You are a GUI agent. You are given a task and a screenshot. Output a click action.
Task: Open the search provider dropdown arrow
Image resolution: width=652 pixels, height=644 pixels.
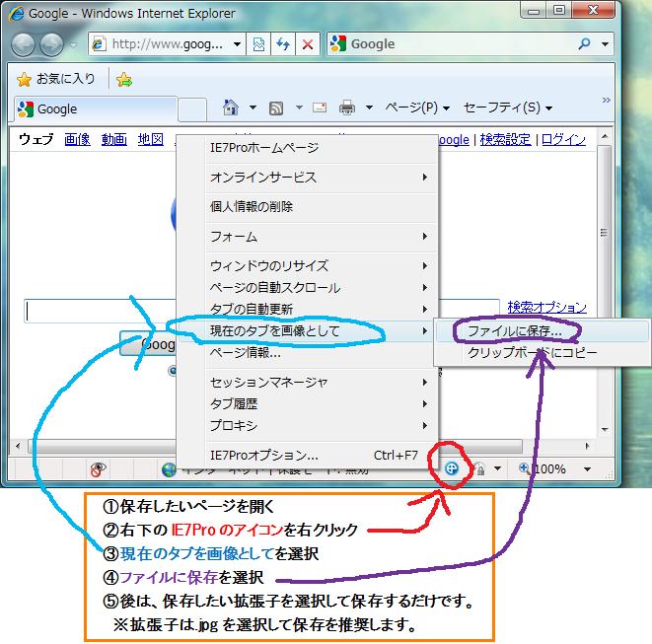(x=605, y=43)
